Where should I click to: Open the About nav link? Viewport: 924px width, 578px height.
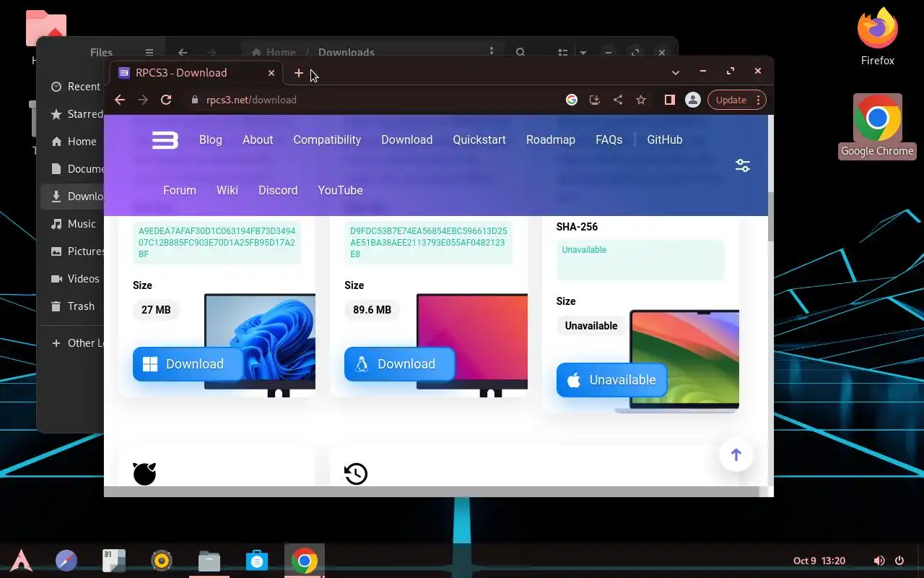point(258,139)
